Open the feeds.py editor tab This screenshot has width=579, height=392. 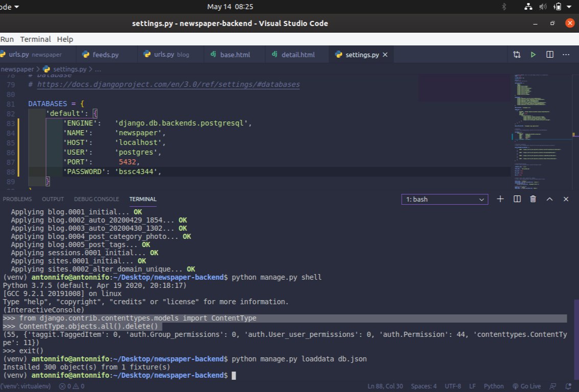pyautogui.click(x=105, y=55)
